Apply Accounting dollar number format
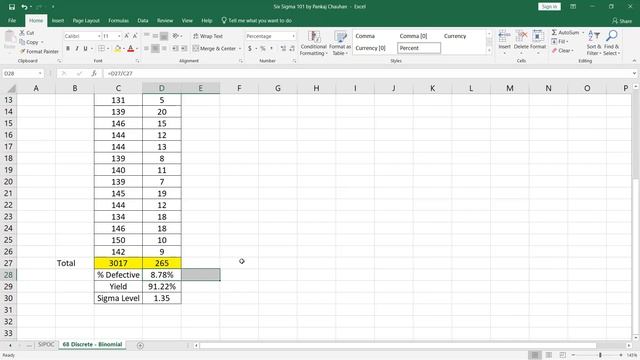This screenshot has width=640, height=360. point(250,49)
